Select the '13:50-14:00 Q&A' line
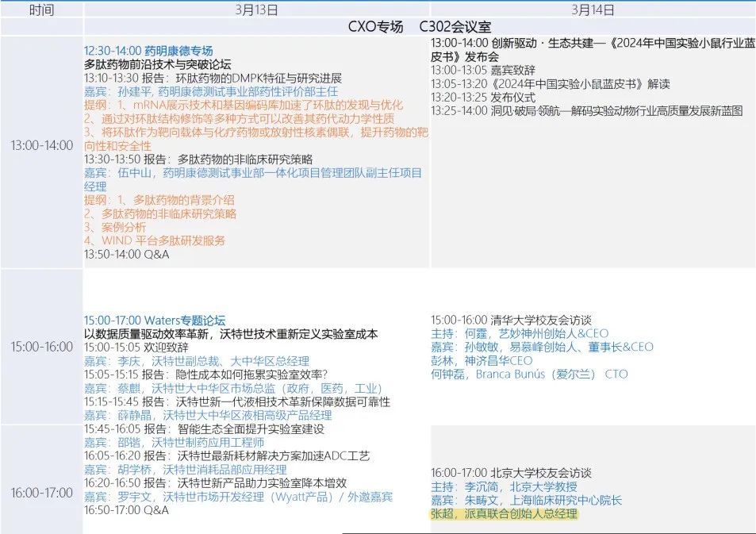This screenshot has width=756, height=534. tap(127, 254)
